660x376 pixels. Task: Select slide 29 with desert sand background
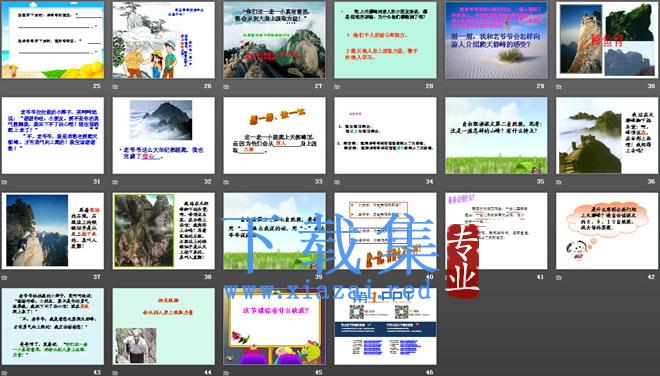point(496,40)
